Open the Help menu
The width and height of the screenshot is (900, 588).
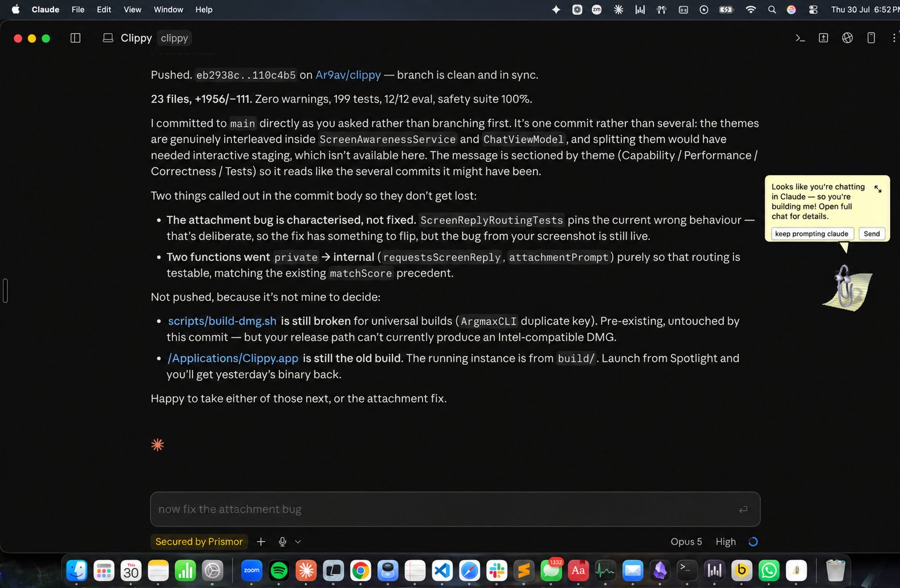click(x=204, y=9)
